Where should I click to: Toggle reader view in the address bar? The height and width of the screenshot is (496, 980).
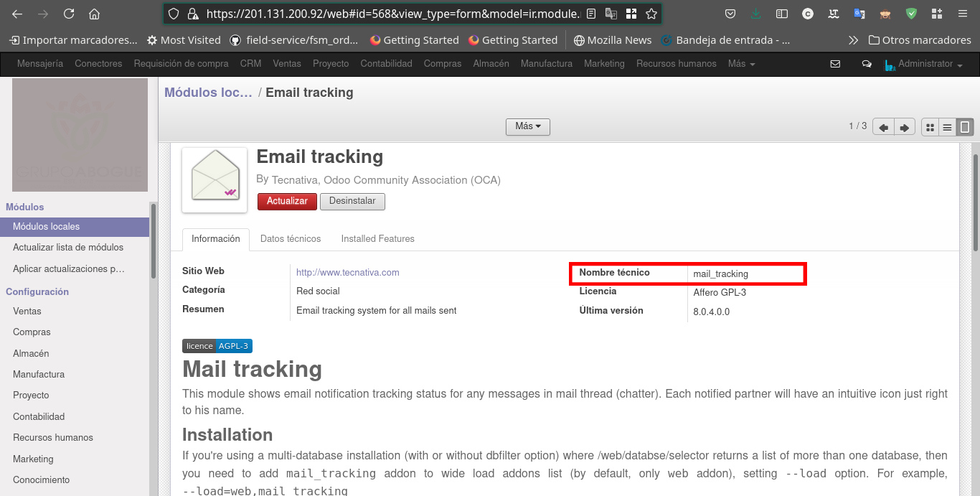coord(590,14)
